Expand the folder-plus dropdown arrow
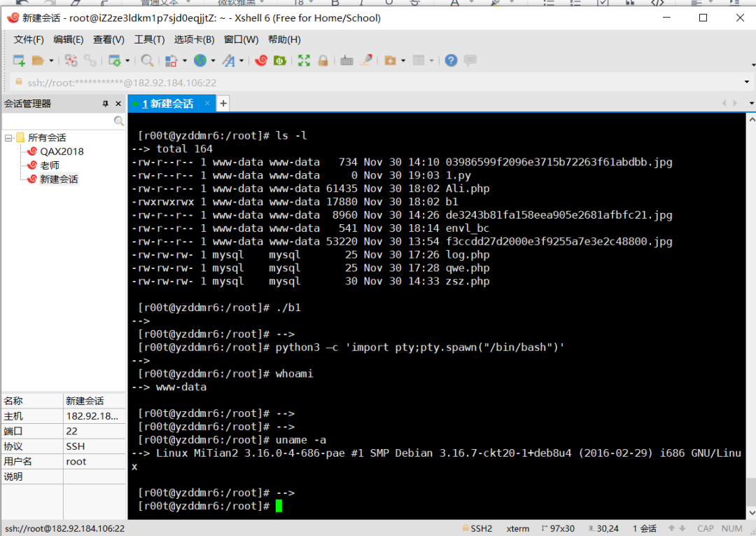This screenshot has height=536, width=756. [403, 60]
